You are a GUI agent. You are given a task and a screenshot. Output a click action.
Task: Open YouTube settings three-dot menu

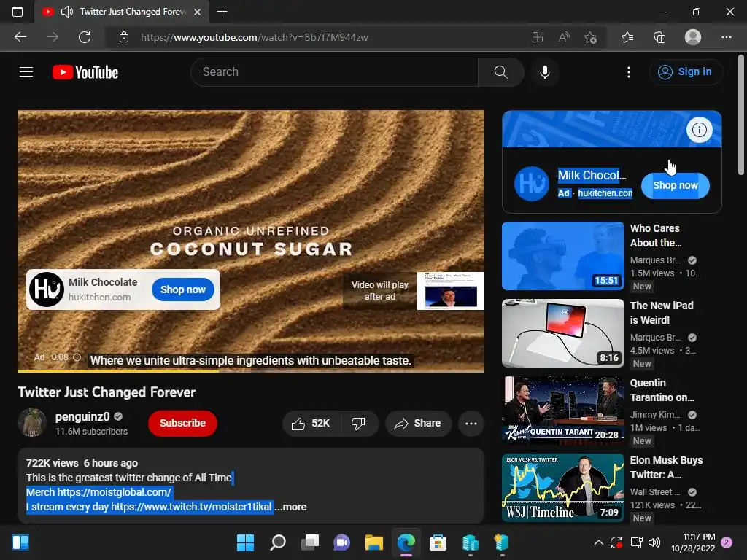[628, 72]
